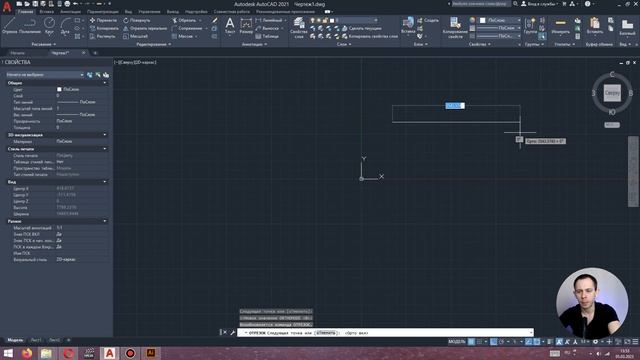Click the command line input field
Image resolution: width=640 pixels, height=360 pixels.
point(385,333)
